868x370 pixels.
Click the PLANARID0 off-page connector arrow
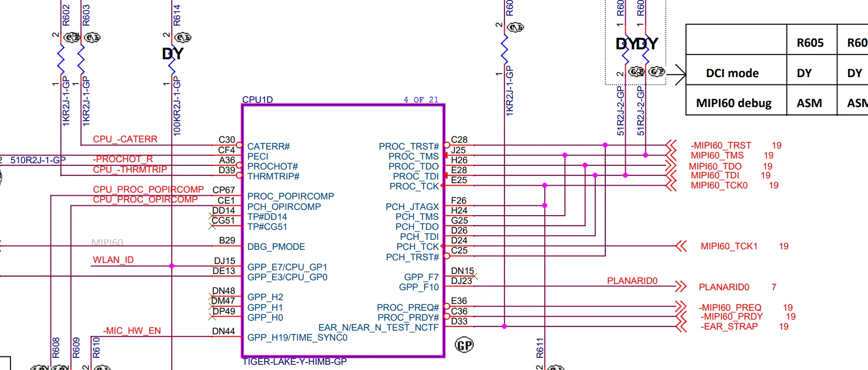tap(680, 287)
